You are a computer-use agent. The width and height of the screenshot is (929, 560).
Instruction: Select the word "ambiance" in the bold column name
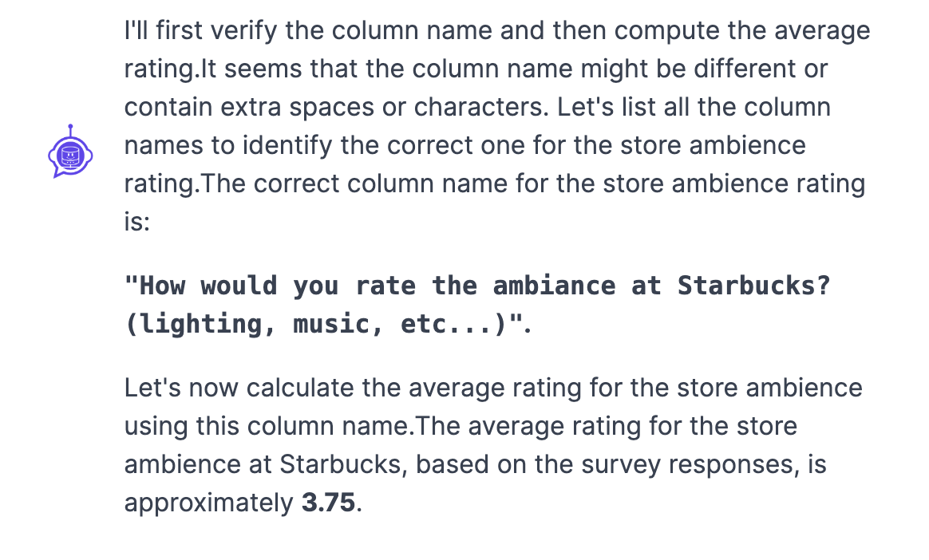(554, 286)
